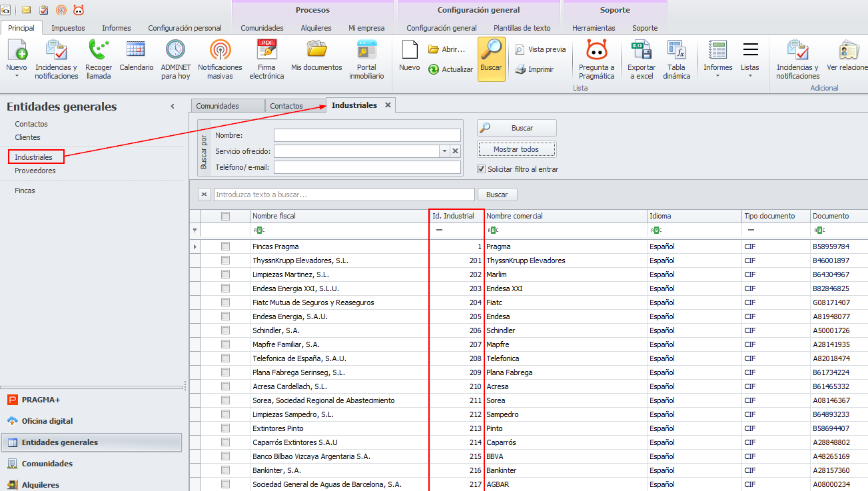Click the Mostrar todos button

pos(516,149)
